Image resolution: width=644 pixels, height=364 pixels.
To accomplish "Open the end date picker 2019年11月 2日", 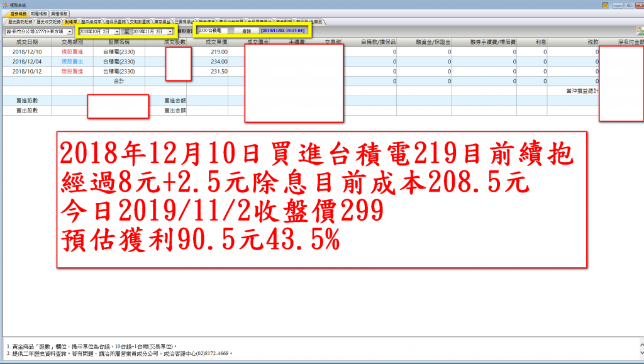I will tap(170, 31).
